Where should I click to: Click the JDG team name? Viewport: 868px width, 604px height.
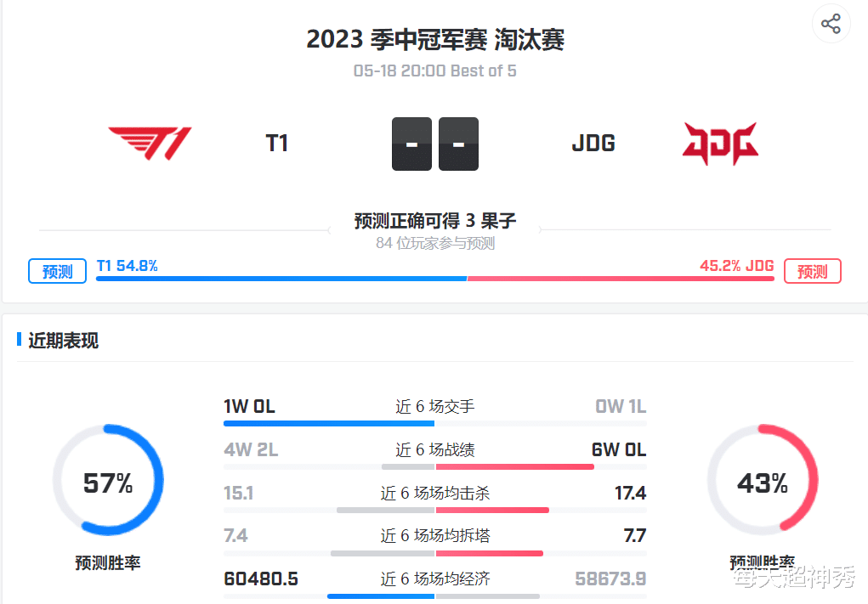593,144
